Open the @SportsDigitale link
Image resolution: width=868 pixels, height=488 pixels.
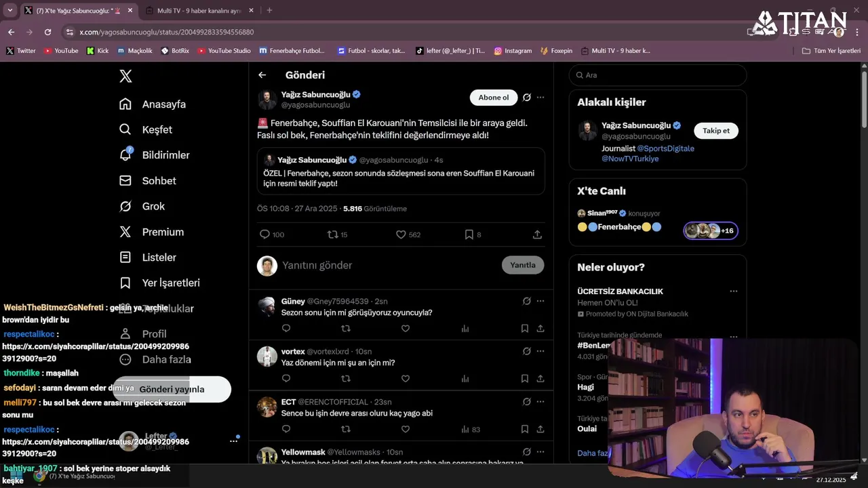[x=665, y=148]
